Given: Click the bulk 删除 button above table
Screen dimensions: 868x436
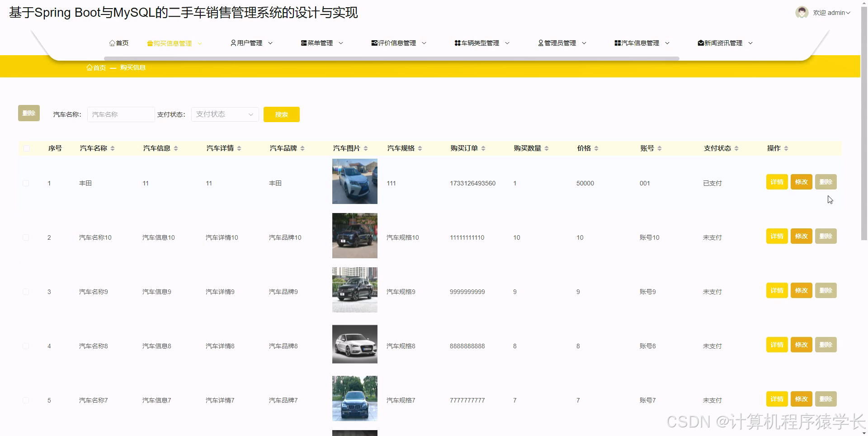Looking at the screenshot, I should click(x=29, y=113).
